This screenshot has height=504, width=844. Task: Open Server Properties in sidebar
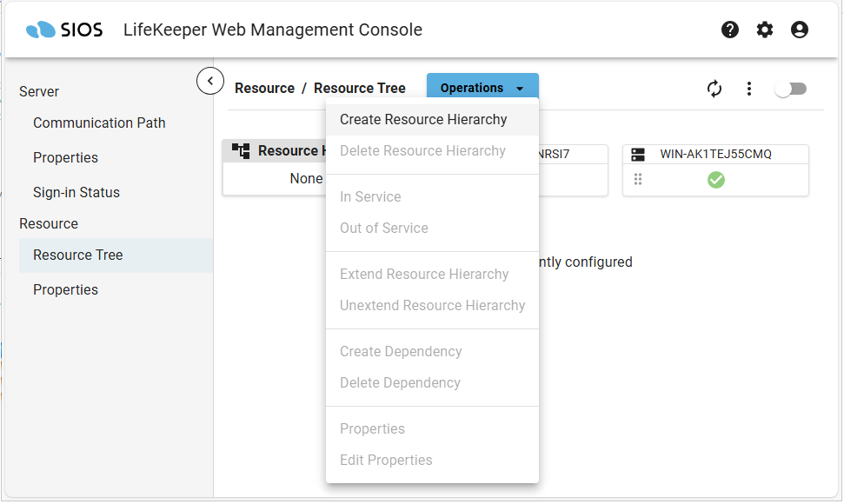coord(65,158)
